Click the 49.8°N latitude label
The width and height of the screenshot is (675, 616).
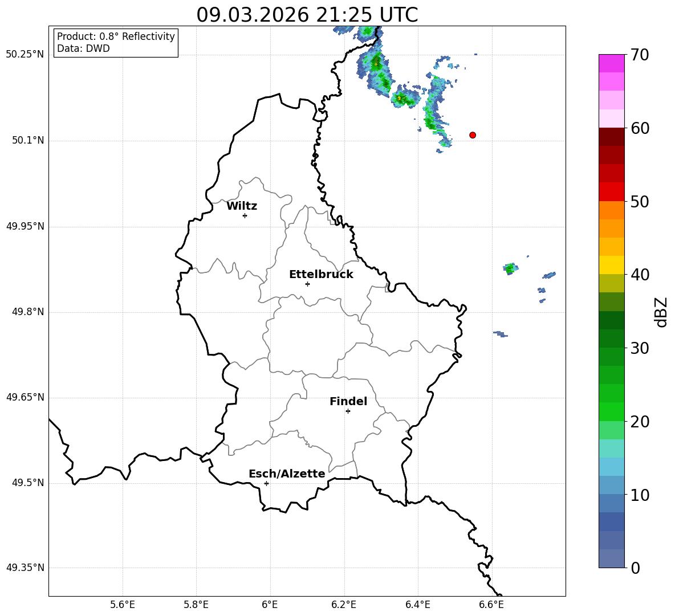[28, 312]
